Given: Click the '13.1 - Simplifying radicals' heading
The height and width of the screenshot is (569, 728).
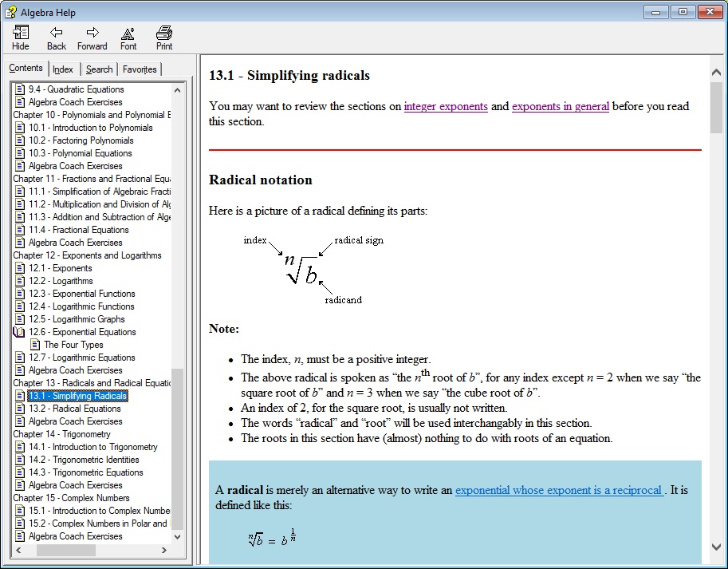Looking at the screenshot, I should coord(289,75).
